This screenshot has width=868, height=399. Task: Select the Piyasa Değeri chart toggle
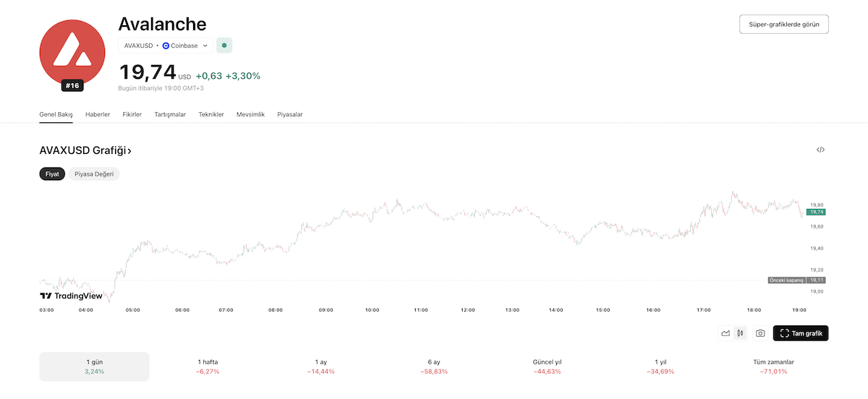click(x=94, y=174)
